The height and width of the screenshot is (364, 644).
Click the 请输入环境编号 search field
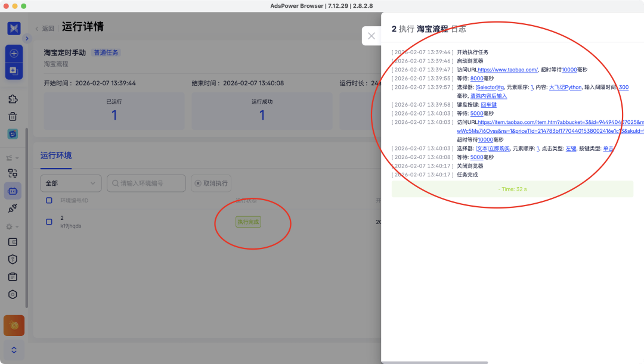pos(146,183)
